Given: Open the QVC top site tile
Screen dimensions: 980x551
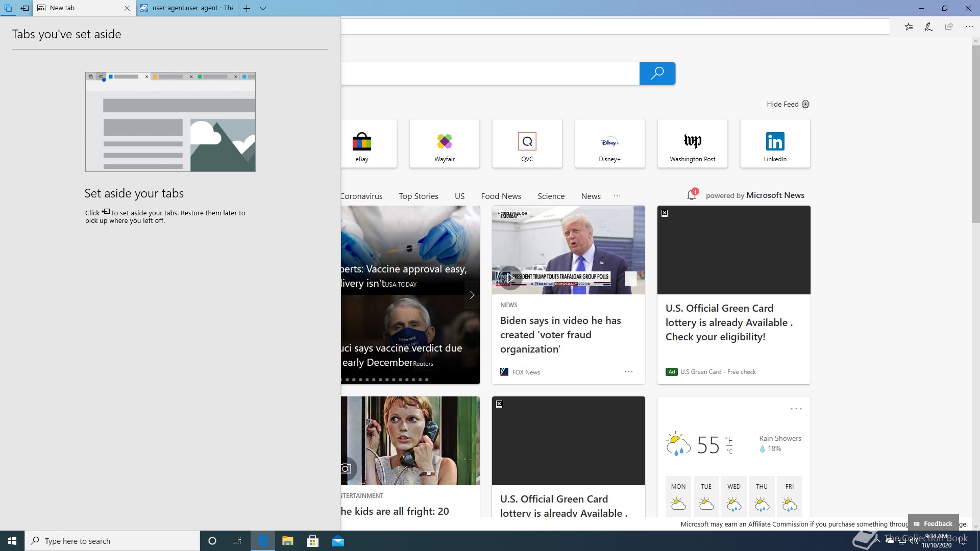Looking at the screenshot, I should click(x=527, y=143).
